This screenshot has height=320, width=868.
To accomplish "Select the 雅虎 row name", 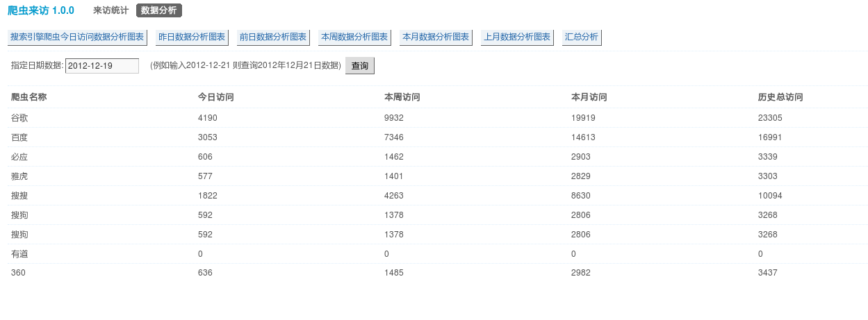I will (x=19, y=176).
